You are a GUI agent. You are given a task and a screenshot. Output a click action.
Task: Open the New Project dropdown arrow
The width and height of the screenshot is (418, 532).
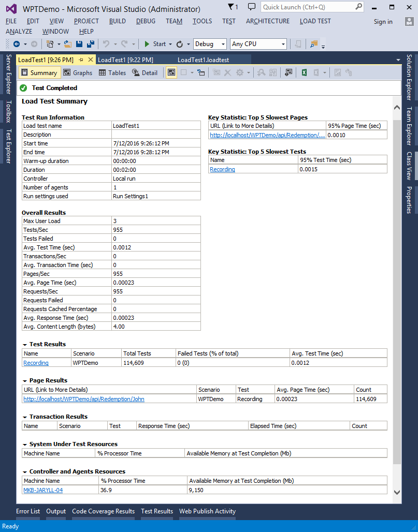click(x=59, y=45)
